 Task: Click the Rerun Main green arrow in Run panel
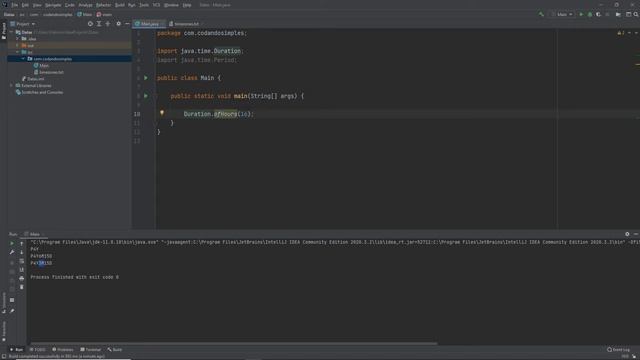tap(12, 243)
